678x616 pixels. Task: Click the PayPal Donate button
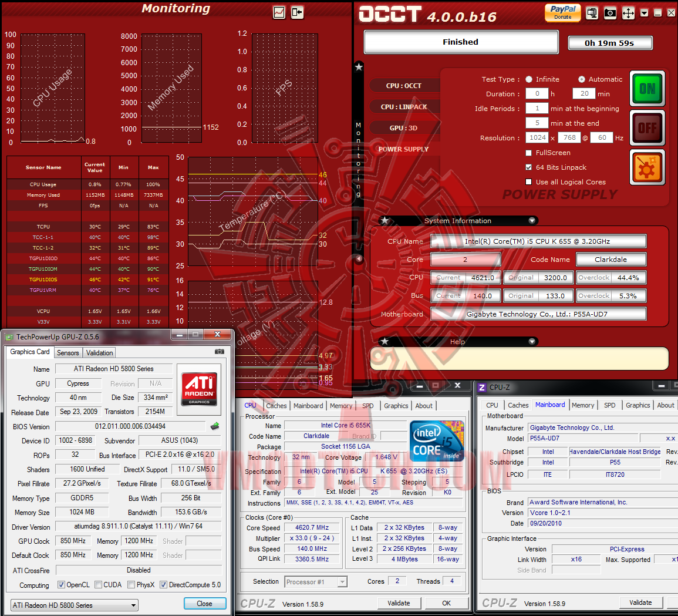562,12
